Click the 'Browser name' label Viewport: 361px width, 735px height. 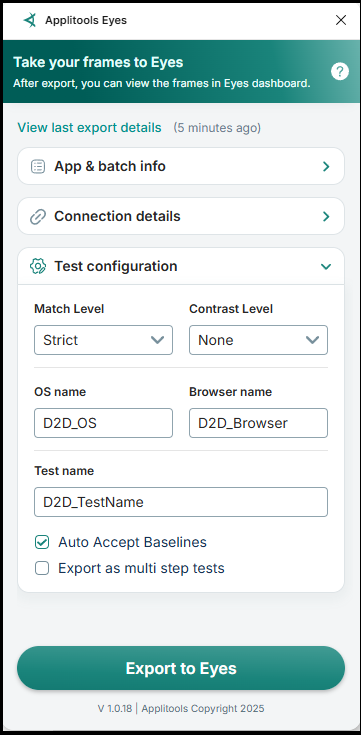click(230, 392)
